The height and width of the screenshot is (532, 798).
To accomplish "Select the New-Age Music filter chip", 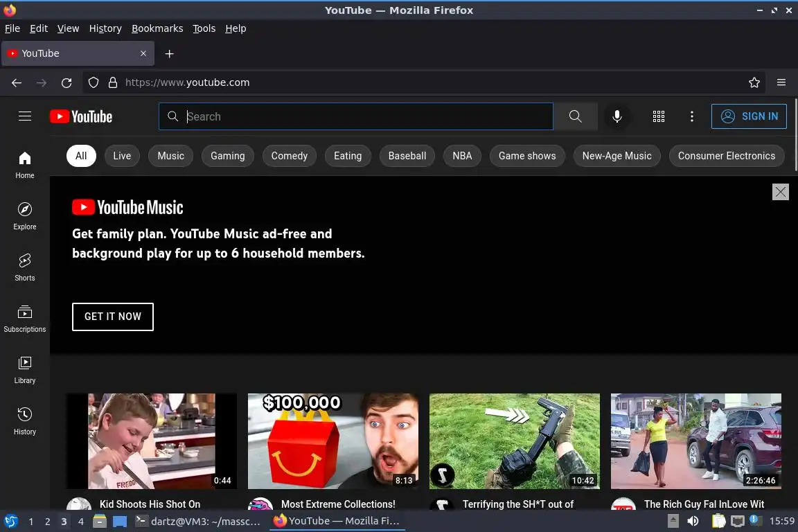I will click(617, 156).
